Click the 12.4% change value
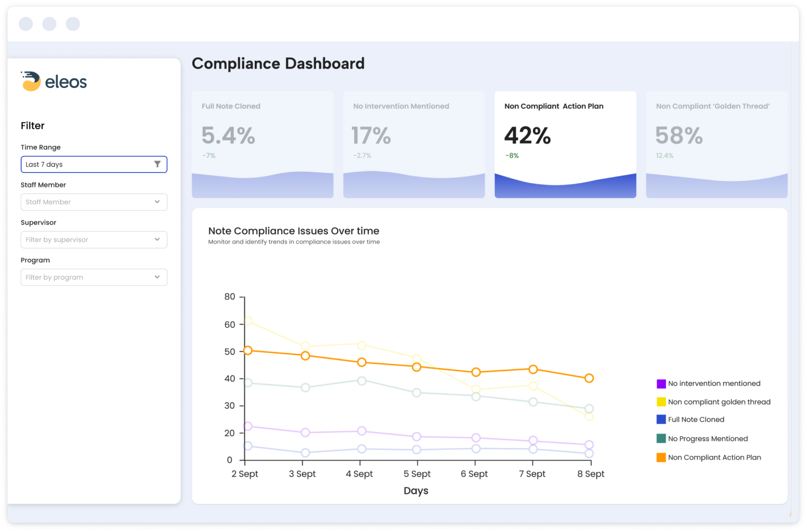Image resolution: width=807 pixels, height=532 pixels. click(665, 155)
